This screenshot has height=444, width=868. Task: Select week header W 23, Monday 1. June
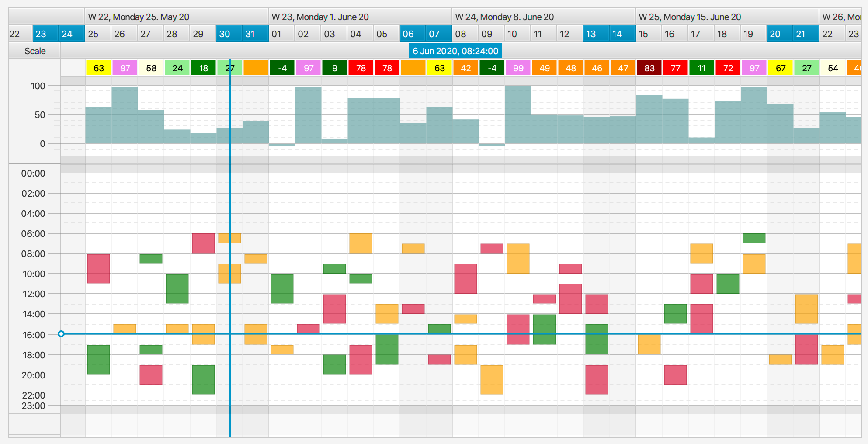coord(320,17)
